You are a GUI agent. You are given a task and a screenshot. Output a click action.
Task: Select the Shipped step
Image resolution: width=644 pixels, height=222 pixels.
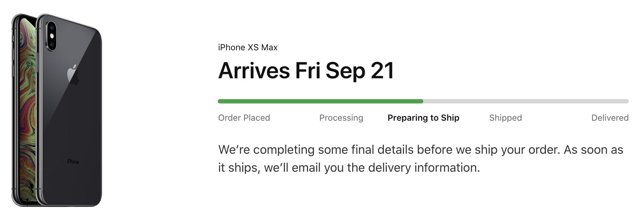click(505, 118)
